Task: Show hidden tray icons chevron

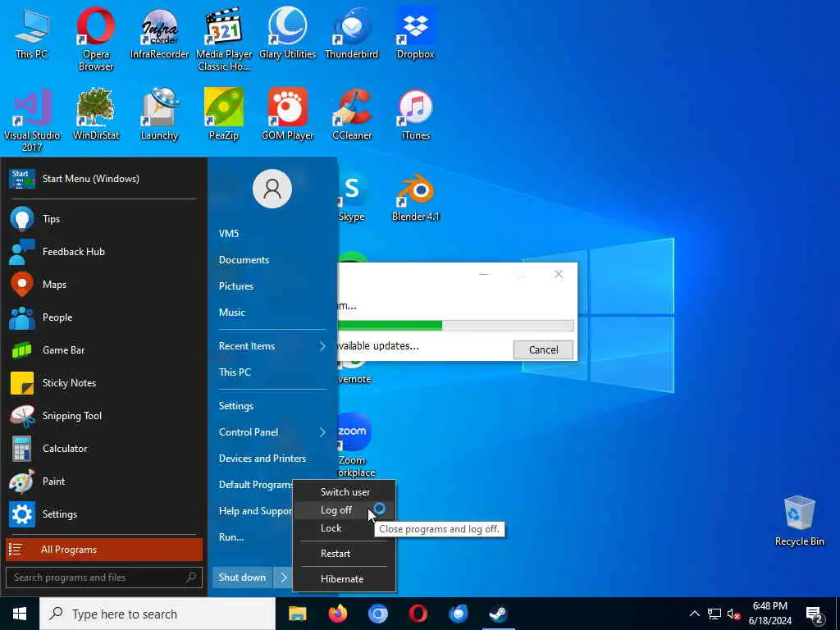Action: [694, 614]
